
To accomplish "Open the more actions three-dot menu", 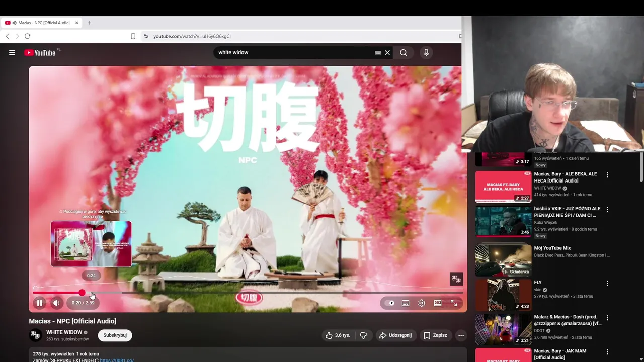I will (x=461, y=335).
